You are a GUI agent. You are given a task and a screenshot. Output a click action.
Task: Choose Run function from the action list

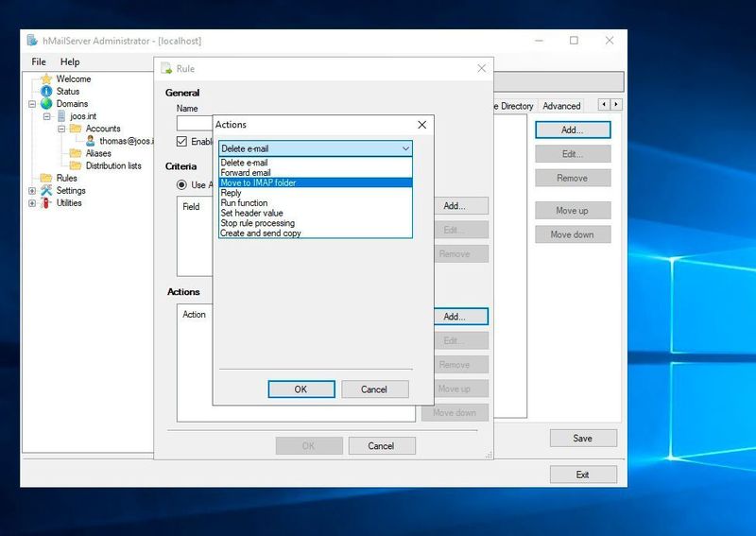pyautogui.click(x=316, y=202)
